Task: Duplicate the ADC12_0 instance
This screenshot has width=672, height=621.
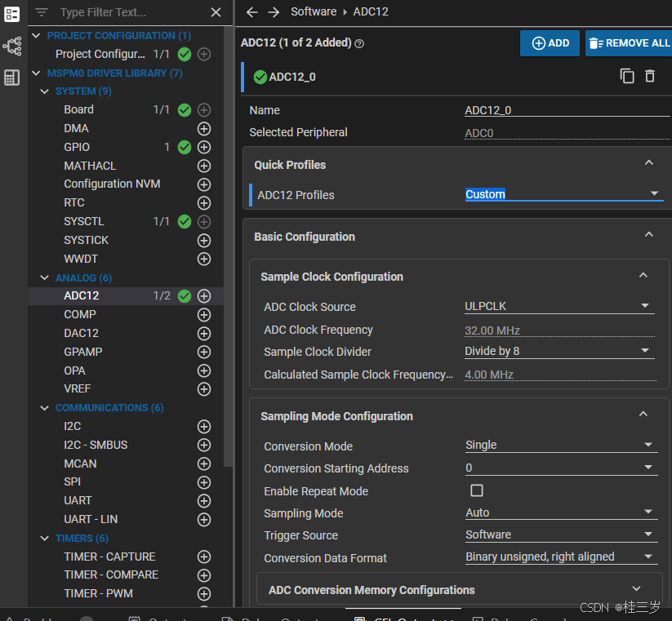Action: (627, 76)
